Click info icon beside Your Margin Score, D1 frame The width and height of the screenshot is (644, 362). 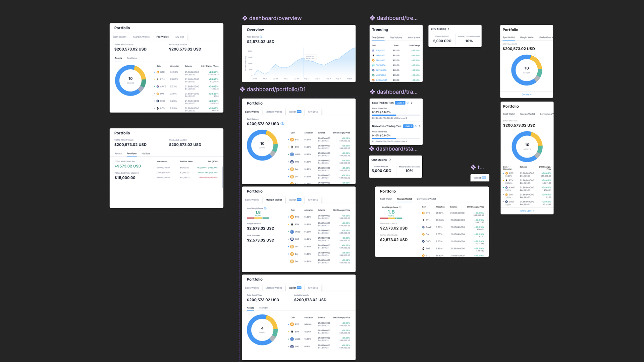point(265,208)
